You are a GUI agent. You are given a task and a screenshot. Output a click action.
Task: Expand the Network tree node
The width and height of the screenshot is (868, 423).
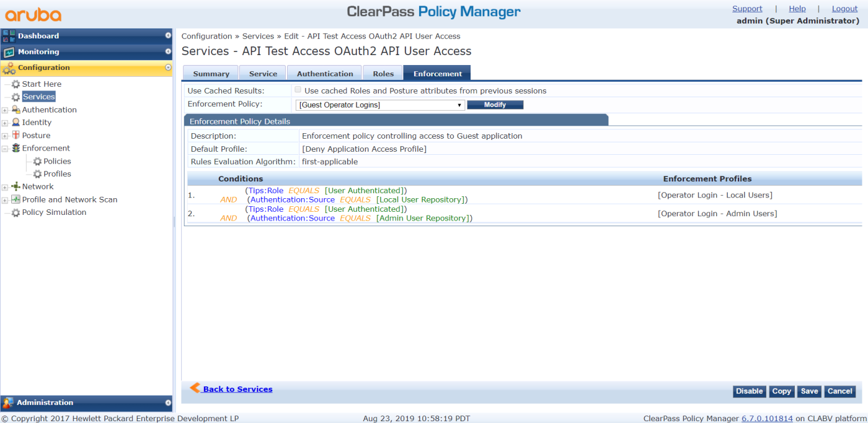5,187
